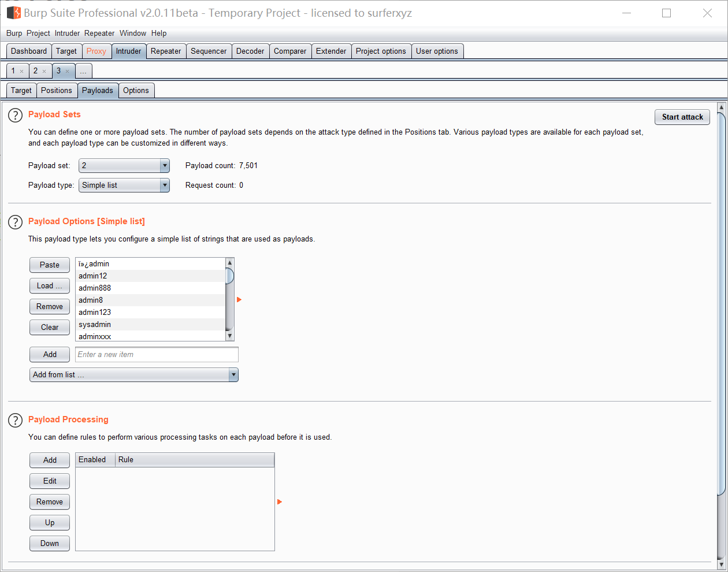Viewport: 728px width, 572px height.
Task: Click the Burp Suite logo icon
Action: pos(13,13)
